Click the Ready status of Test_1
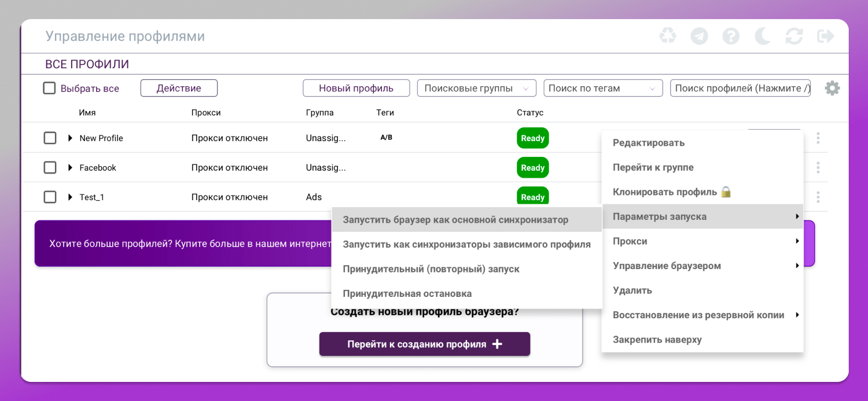Screen dimensions: 868x401 [532, 197]
